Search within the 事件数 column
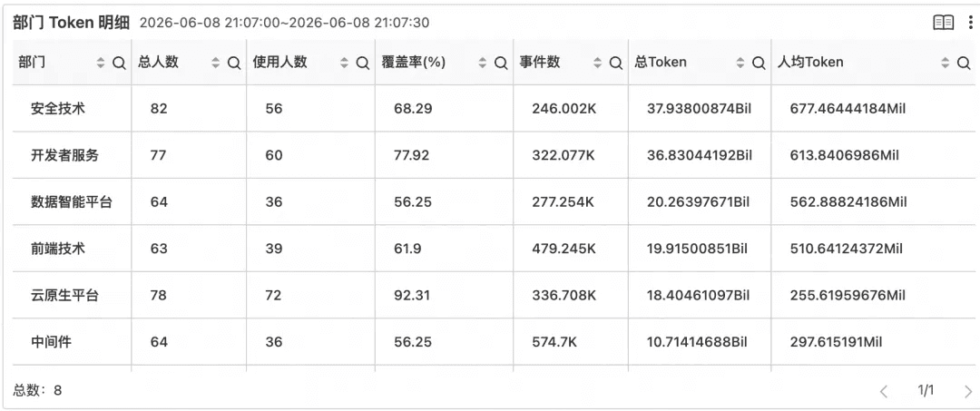Image resolution: width=980 pixels, height=411 pixels. click(615, 64)
